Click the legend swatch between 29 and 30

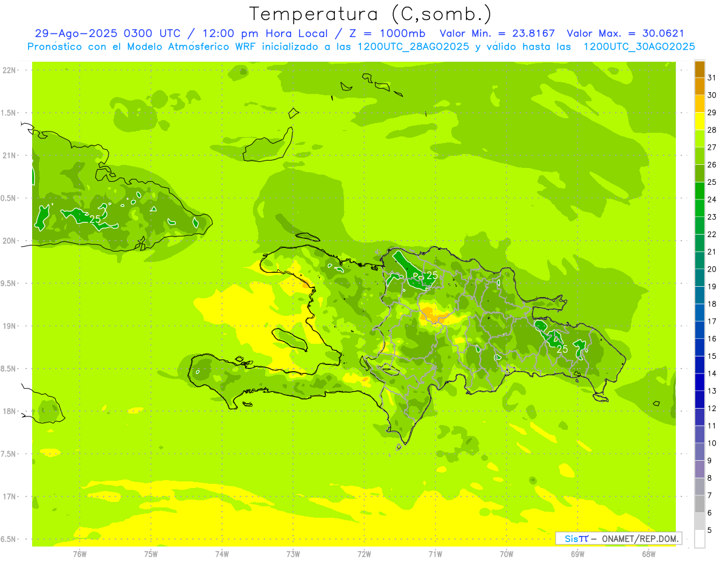click(699, 104)
